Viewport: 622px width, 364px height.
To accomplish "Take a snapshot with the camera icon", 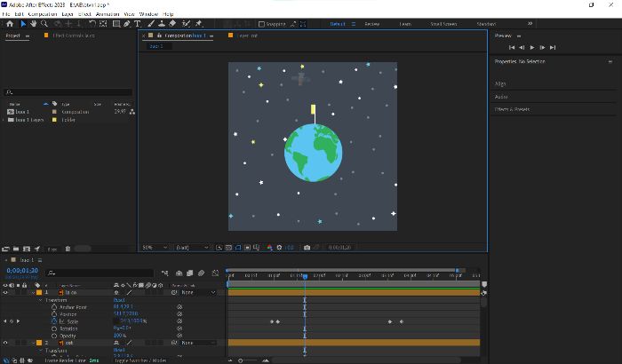I will pos(307,248).
